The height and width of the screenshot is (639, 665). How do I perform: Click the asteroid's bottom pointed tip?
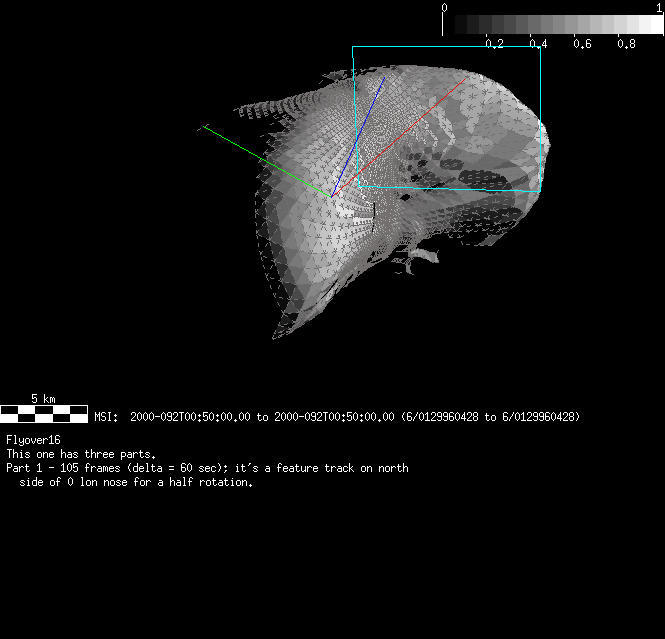click(277, 333)
